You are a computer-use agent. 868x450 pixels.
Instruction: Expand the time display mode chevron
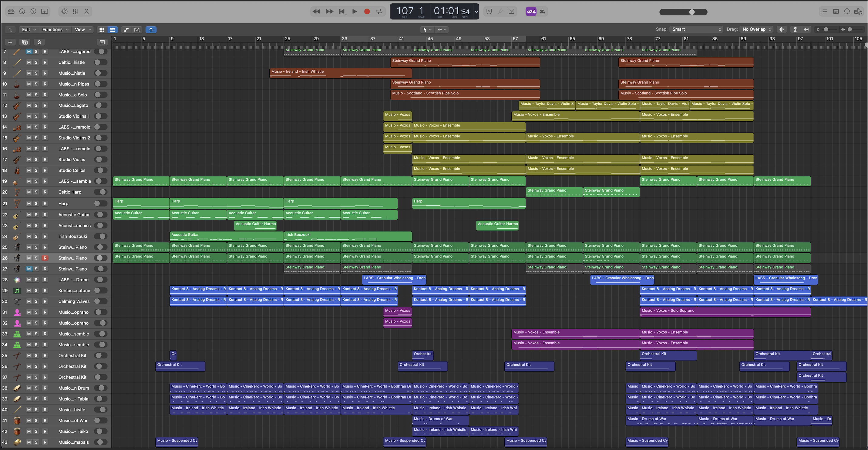coord(476,12)
